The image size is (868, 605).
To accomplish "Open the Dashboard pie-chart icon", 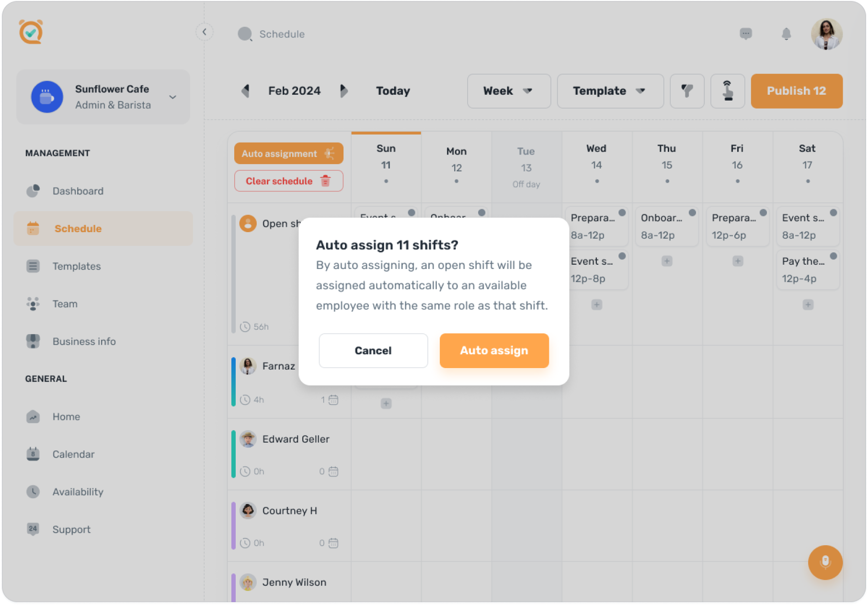I will pos(33,191).
